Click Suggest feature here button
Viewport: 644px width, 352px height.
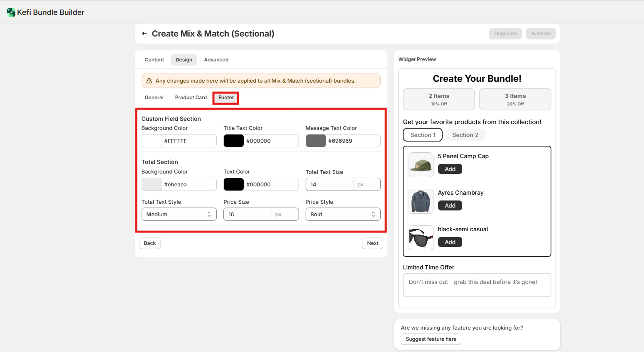tap(431, 339)
